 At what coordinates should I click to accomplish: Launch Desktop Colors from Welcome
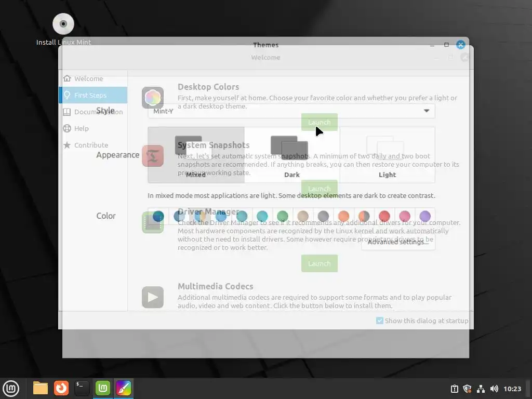tap(320, 122)
